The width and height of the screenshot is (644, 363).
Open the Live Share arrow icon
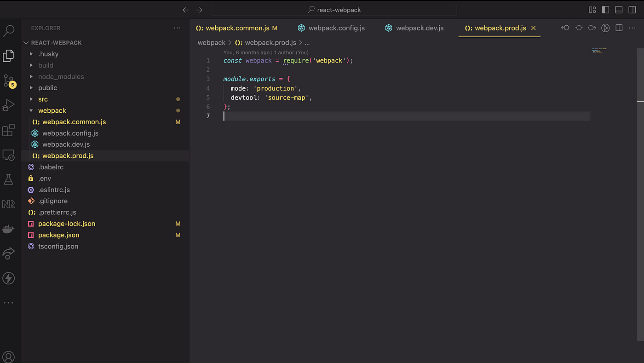[9, 253]
